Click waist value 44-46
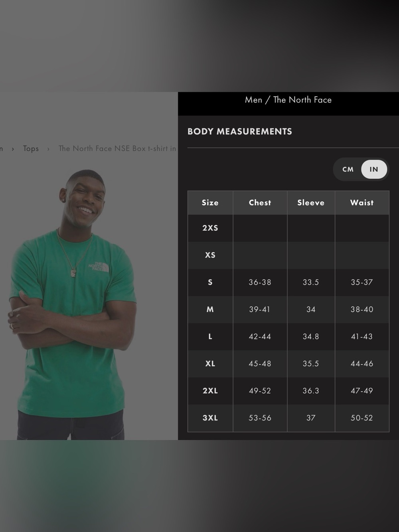Image resolution: width=399 pixels, height=532 pixels. (x=362, y=364)
